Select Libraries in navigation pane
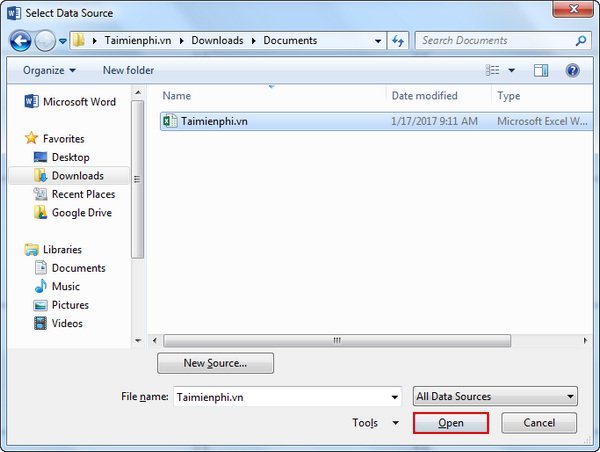The image size is (600, 452). tap(62, 250)
